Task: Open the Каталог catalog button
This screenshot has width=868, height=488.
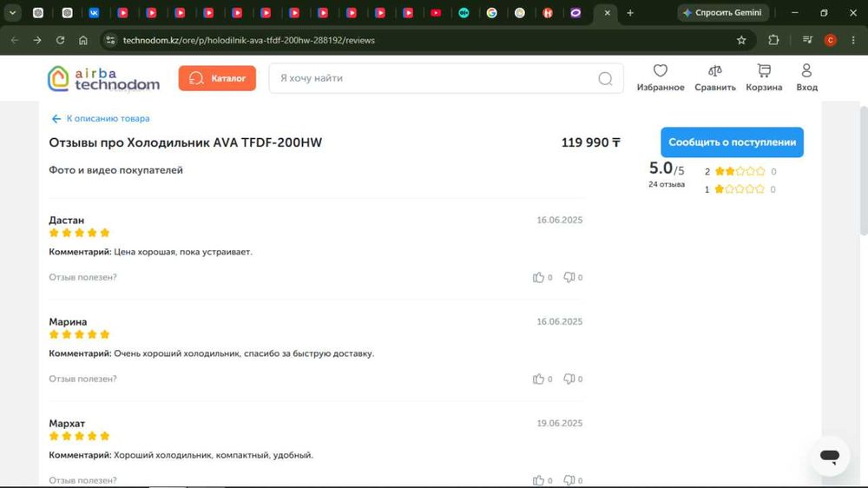Action: [217, 78]
